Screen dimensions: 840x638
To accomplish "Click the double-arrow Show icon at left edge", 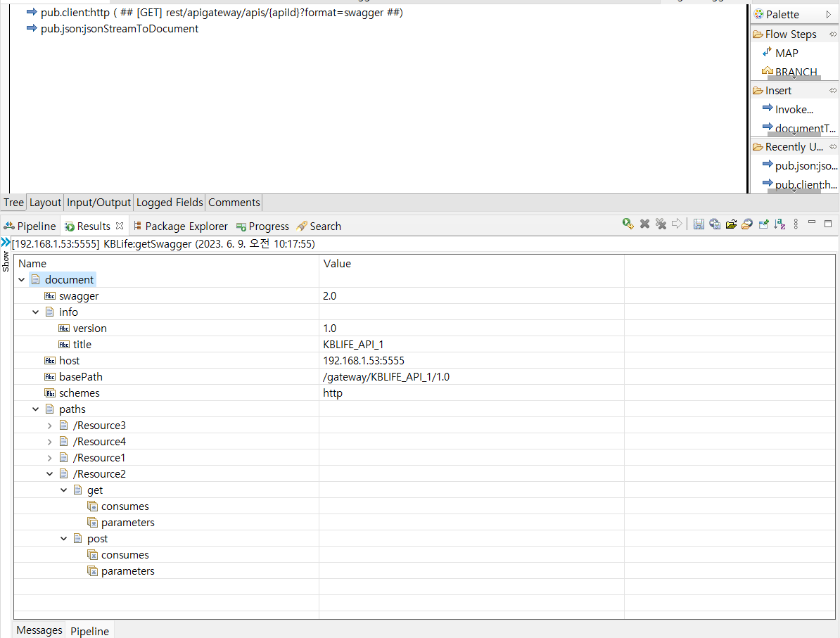I will pyautogui.click(x=6, y=243).
